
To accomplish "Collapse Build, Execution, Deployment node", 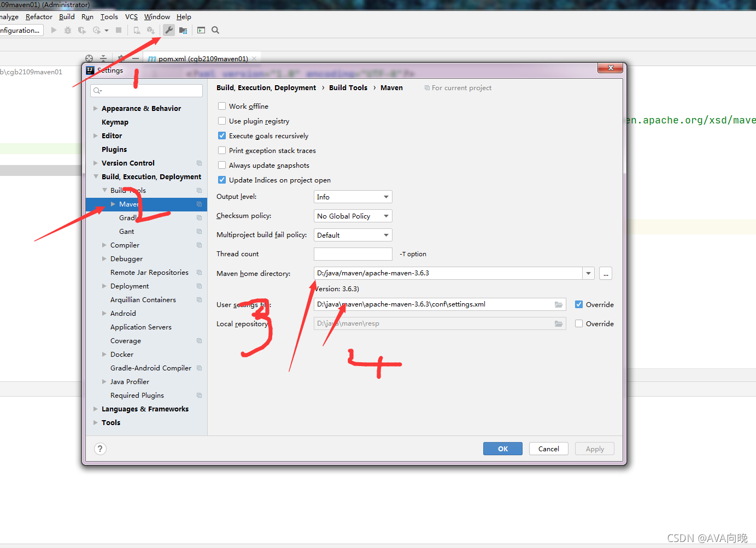I will (96, 176).
